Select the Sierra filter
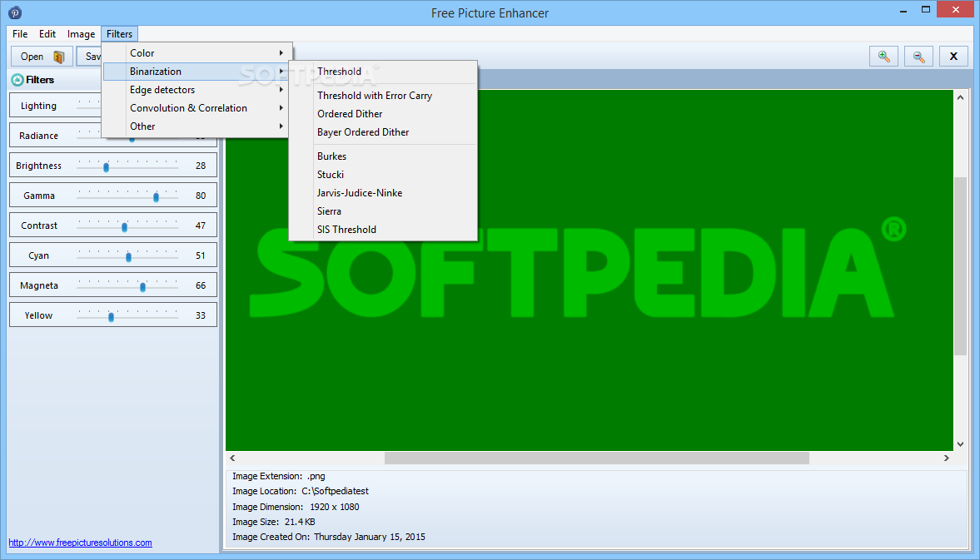Viewport: 980px width, 560px height. click(x=383, y=211)
